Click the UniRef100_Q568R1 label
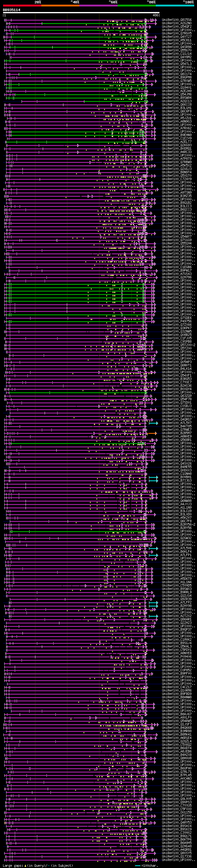197x868 pixels. click(176, 440)
